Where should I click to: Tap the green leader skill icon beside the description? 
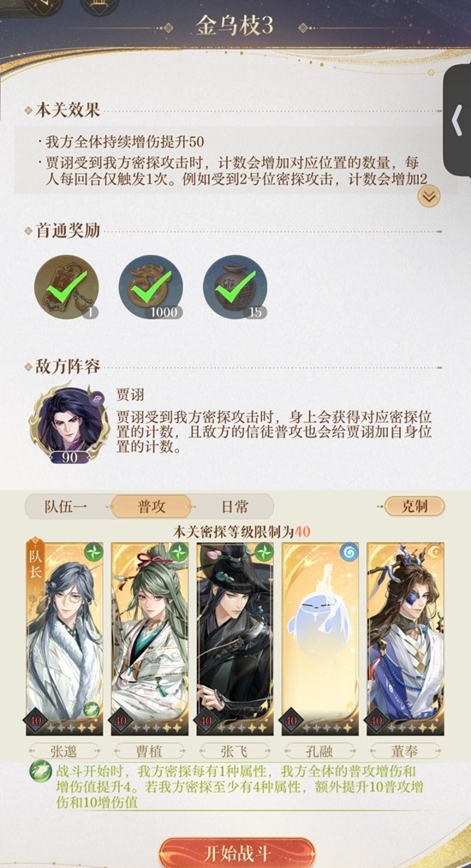[40, 770]
